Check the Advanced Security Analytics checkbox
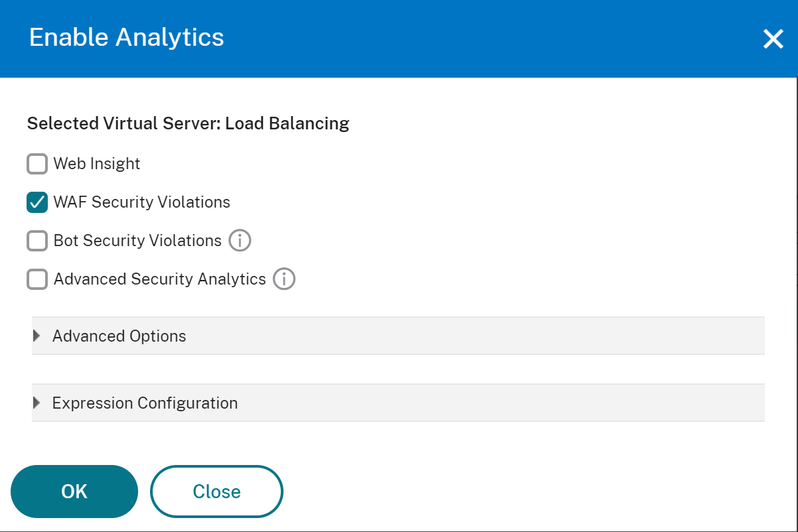Image resolution: width=798 pixels, height=532 pixels. coord(37,279)
